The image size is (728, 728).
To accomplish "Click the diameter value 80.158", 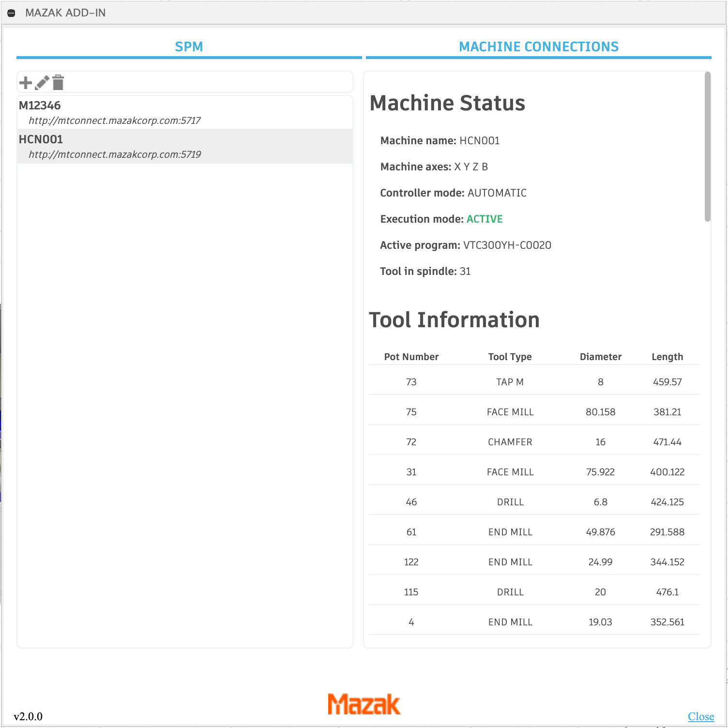I will coord(601,412).
